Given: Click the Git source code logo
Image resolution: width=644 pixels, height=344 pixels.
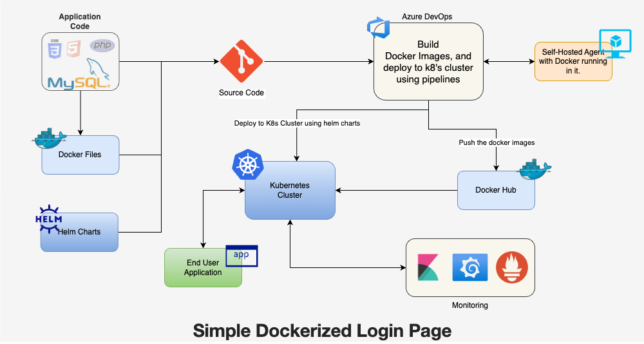Looking at the screenshot, I should tap(241, 62).
